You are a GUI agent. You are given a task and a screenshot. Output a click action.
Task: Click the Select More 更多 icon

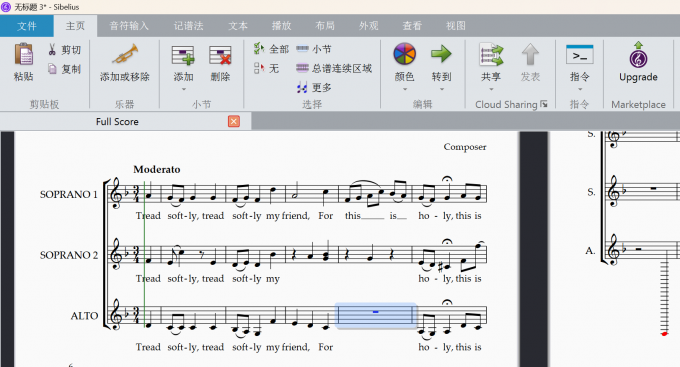pyautogui.click(x=302, y=87)
